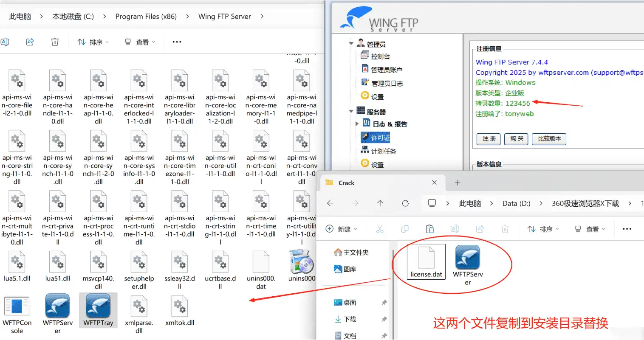Open the WFTPConsole application file

click(x=17, y=315)
